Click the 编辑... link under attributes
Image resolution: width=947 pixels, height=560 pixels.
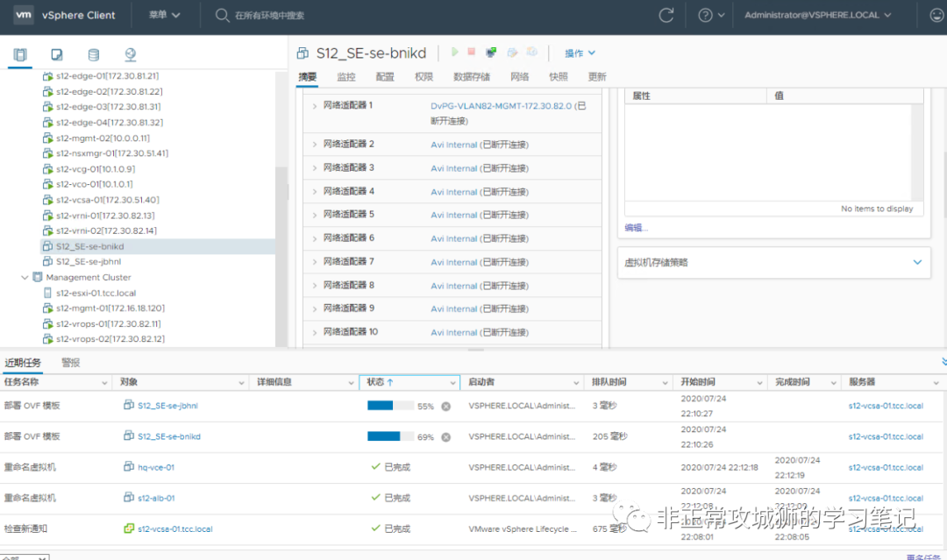[636, 228]
